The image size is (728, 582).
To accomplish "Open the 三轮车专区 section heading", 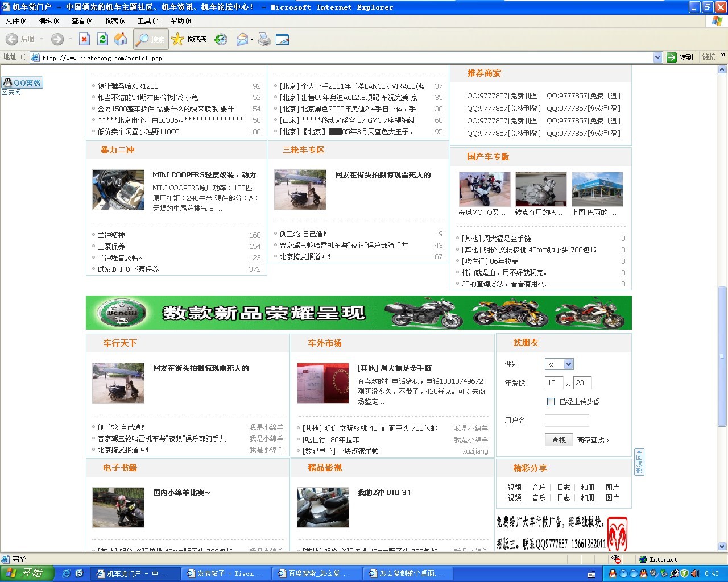I will coord(303,150).
